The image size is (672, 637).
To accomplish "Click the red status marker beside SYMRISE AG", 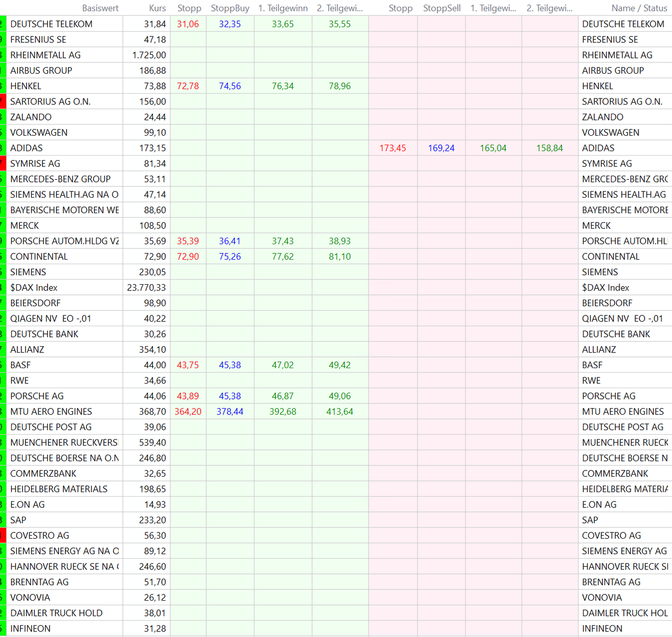I will point(3,163).
